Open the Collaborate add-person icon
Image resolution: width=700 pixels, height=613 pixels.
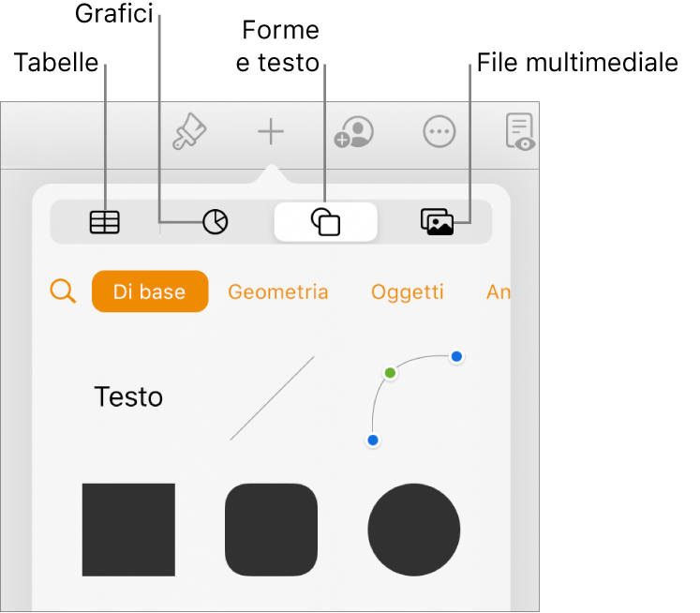pyautogui.click(x=354, y=132)
